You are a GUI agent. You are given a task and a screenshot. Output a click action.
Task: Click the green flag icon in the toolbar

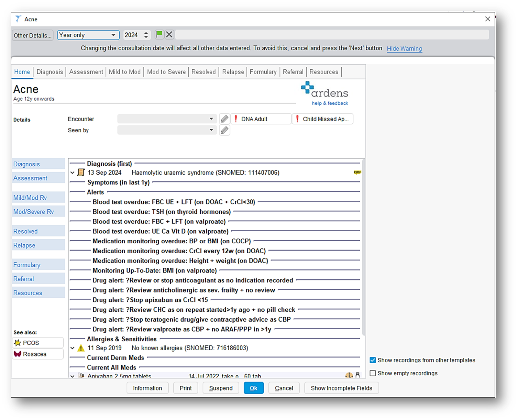pos(159,34)
